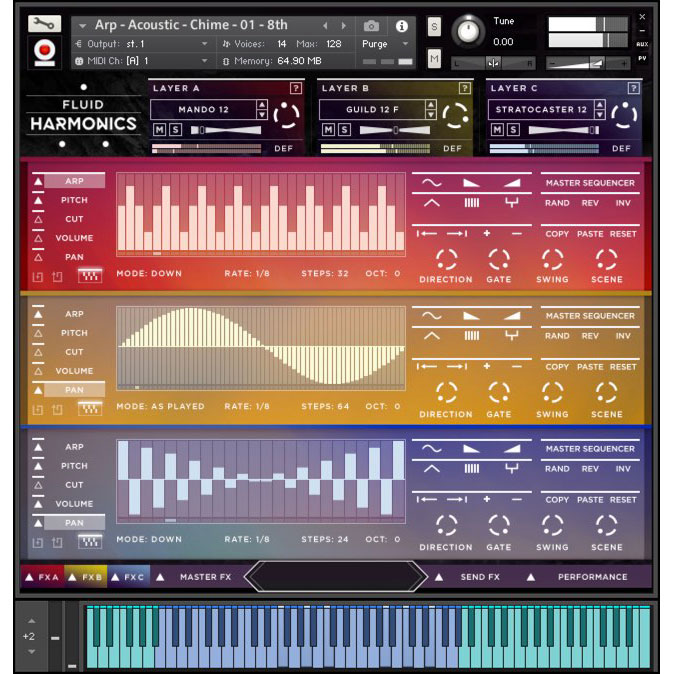Adjust Layer A volume slider

226,130
